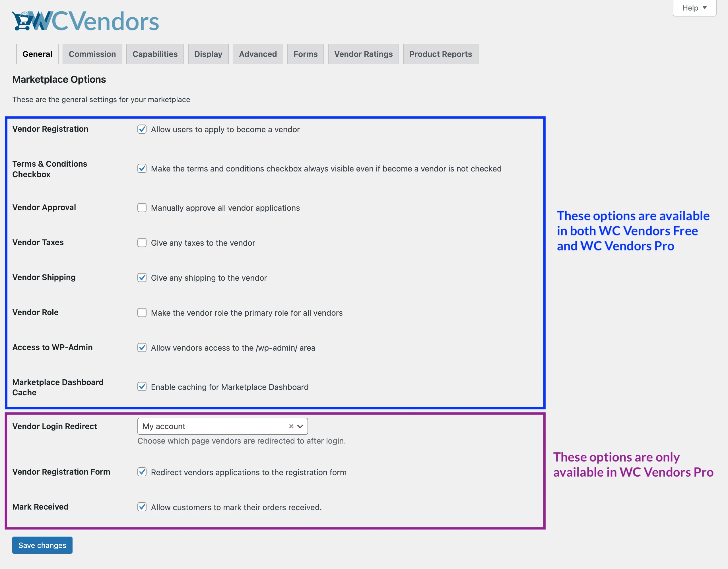Uncheck the terms and conditions always visible checkbox
This screenshot has height=569, width=728.
tap(142, 169)
